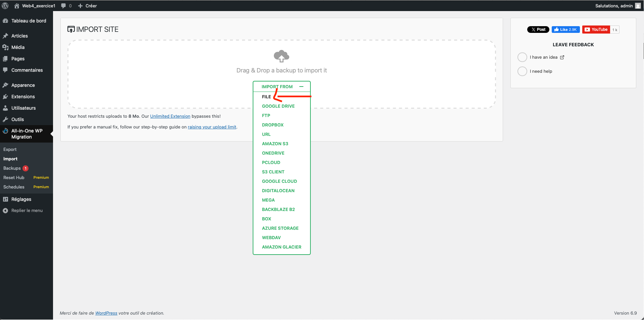Click the cloud upload icon
The image size is (644, 322).
tap(281, 56)
